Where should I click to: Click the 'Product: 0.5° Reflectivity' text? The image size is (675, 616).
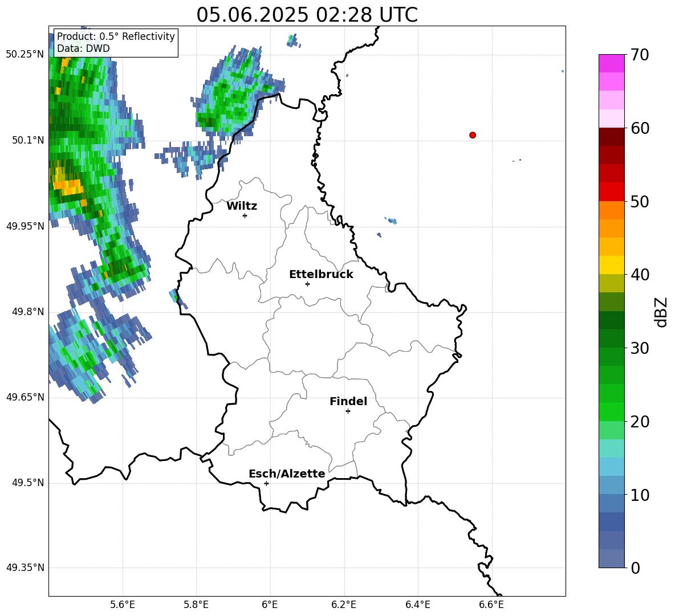(116, 36)
